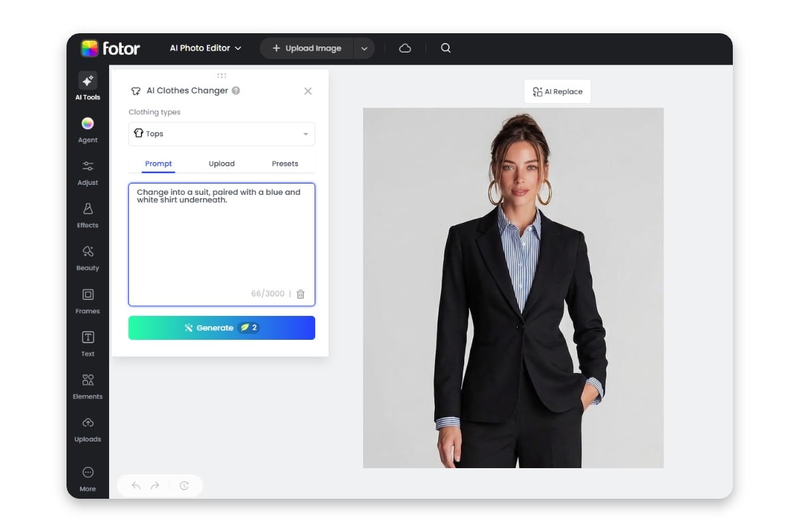Click the AI Replace button above the image

coord(557,91)
